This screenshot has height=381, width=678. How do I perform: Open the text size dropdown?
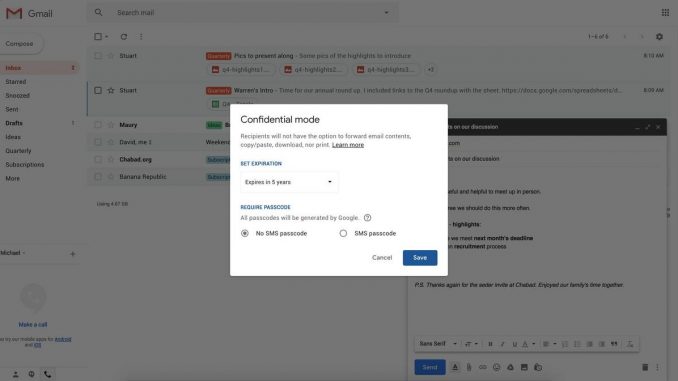click(x=471, y=344)
